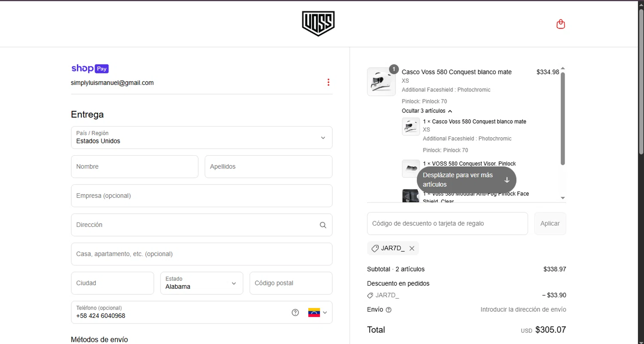
Task: Click 'Subtotal · 2 artículos' label
Action: 396,269
